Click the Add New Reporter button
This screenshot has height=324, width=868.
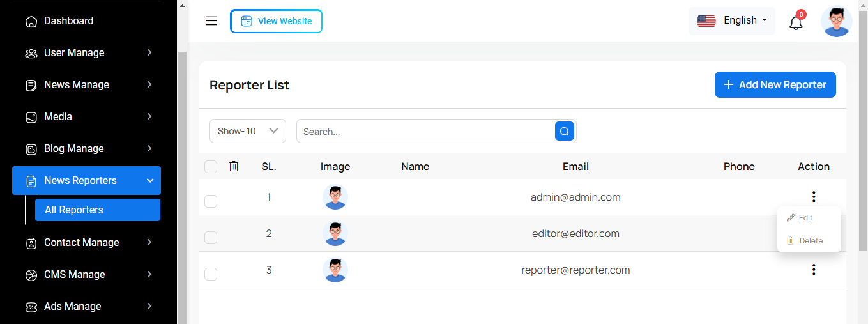775,84
